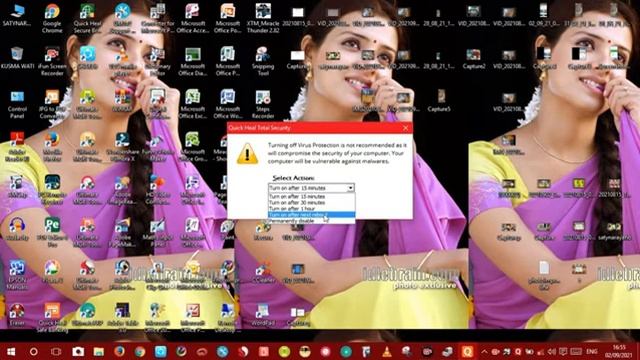This screenshot has width=640, height=360.
Task: Open EPSON Manuals desktop shortcut
Action: click(17, 274)
